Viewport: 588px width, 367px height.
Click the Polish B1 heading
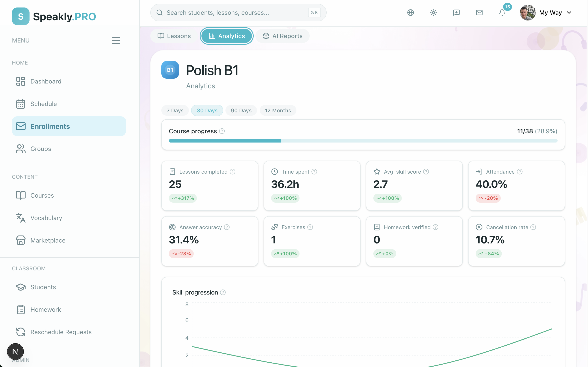tap(212, 70)
